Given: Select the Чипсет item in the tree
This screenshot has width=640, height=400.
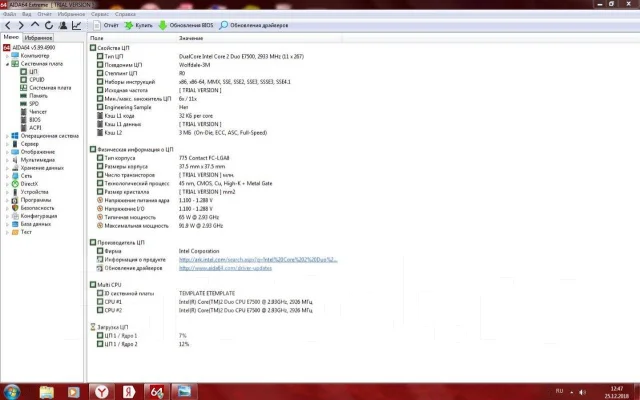Looking at the screenshot, I should click(38, 111).
